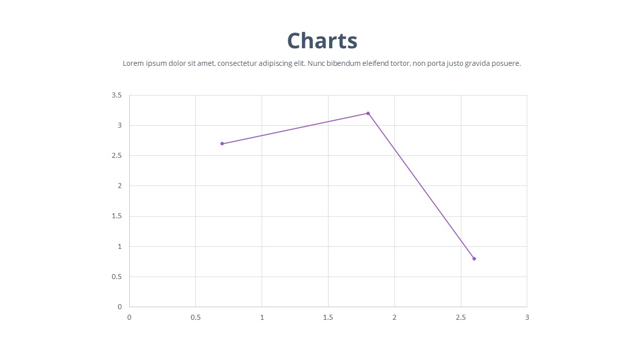Click the 2 label on vertical axis
644x362 pixels.
click(120, 186)
